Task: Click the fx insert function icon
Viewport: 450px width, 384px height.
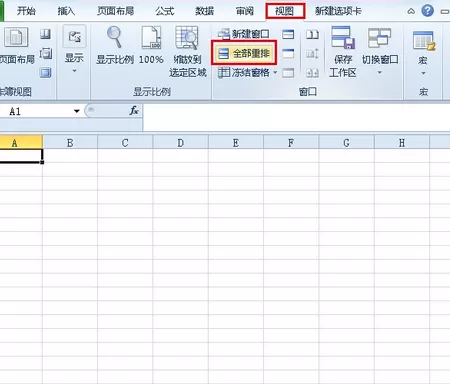Action: (134, 111)
